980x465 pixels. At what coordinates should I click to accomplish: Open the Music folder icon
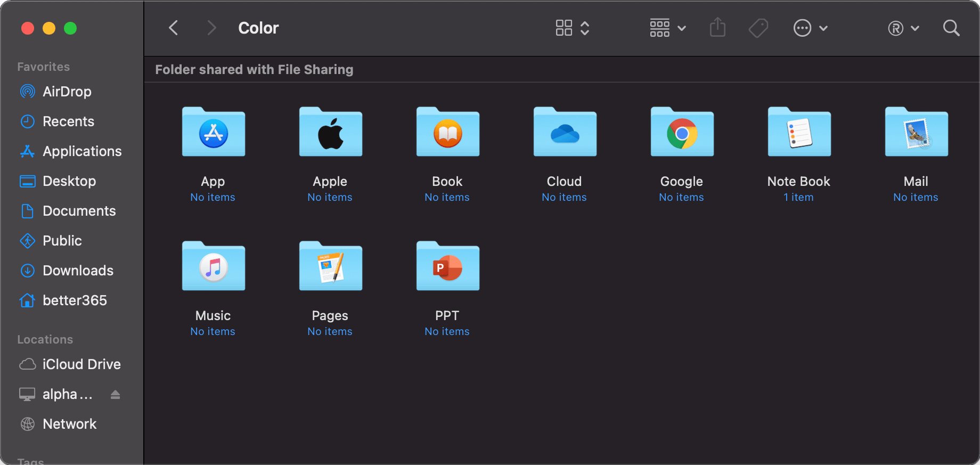coord(213,267)
